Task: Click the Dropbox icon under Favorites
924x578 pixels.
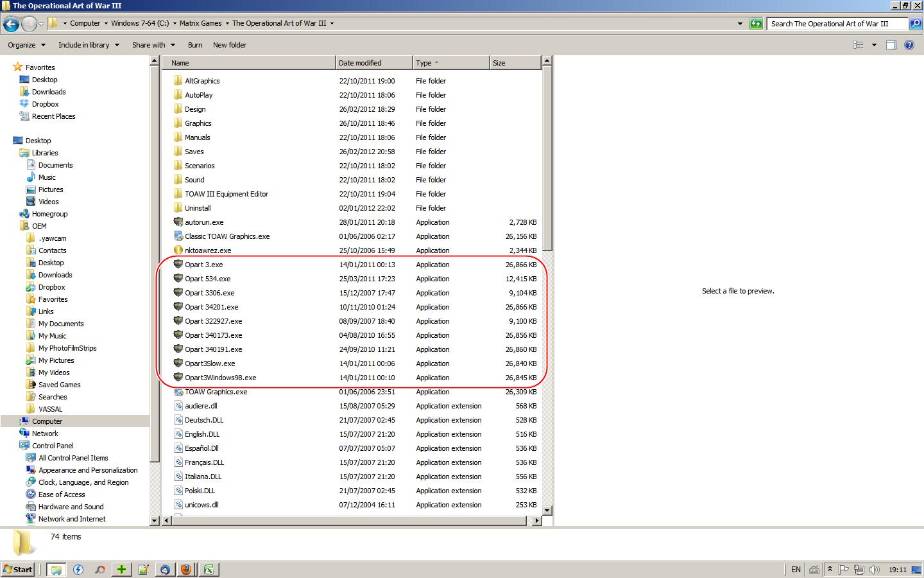Action: tap(24, 104)
